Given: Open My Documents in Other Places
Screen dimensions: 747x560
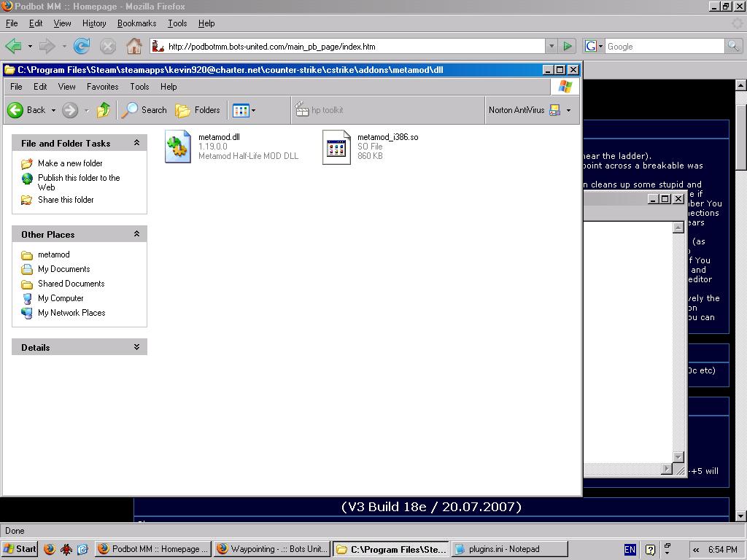Looking at the screenshot, I should point(64,269).
